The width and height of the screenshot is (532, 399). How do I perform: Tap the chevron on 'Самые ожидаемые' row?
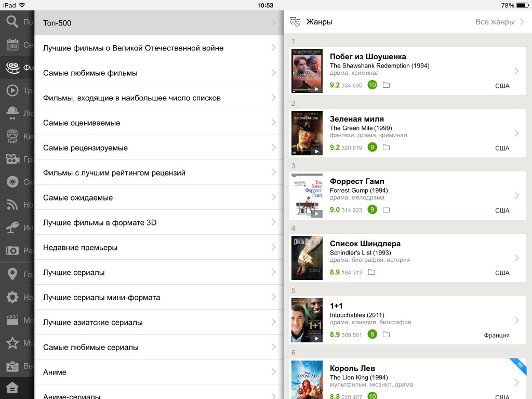click(273, 197)
